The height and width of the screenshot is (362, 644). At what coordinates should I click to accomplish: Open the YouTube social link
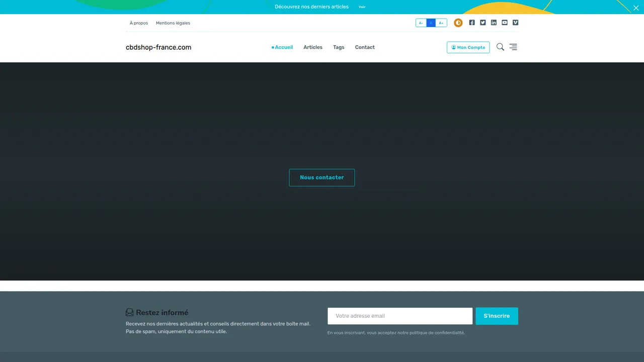[505, 23]
